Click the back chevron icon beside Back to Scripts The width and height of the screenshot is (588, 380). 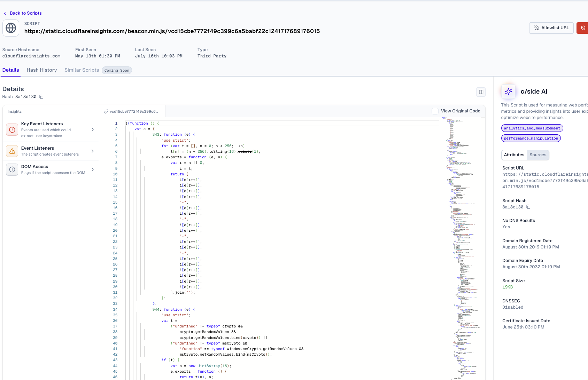[x=5, y=13]
